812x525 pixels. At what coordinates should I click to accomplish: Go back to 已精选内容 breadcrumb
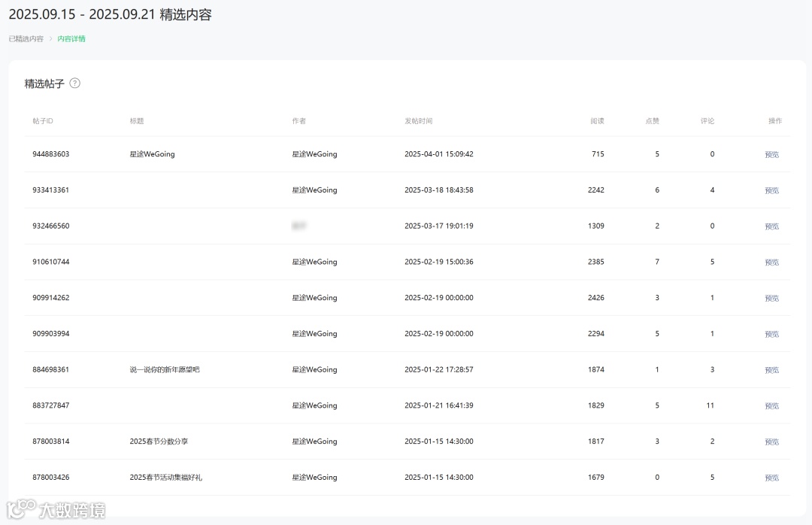tap(26, 39)
